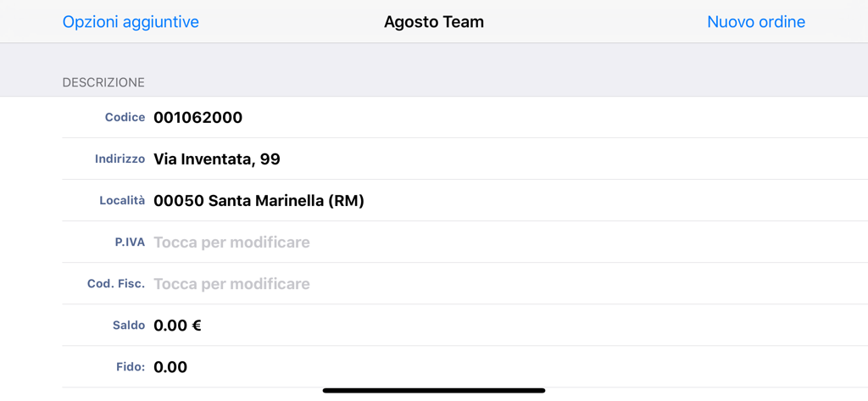
Task: Click the Località field label
Action: pos(122,201)
